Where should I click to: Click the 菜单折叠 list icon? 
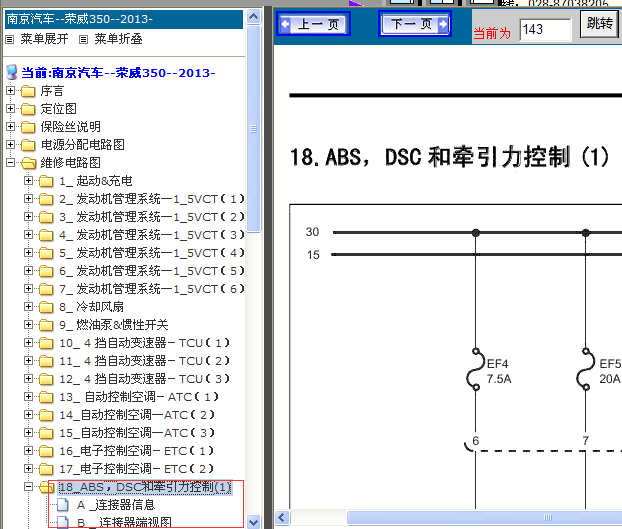(x=83, y=39)
